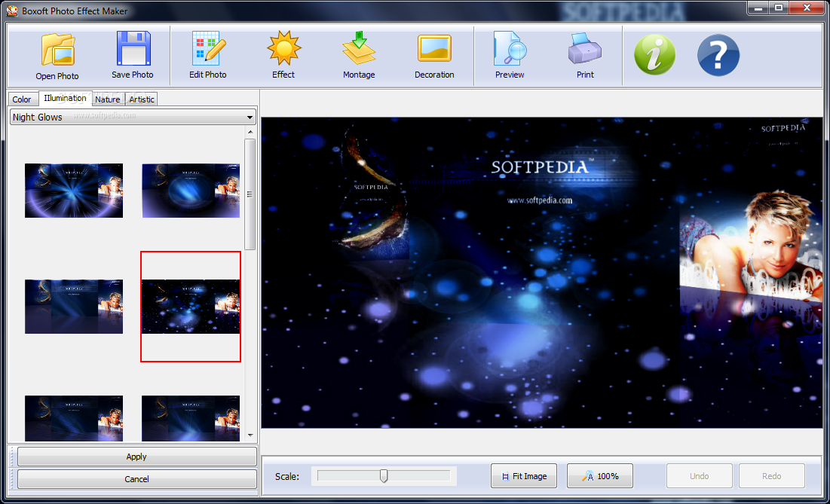Click the Scale slider handle
The width and height of the screenshot is (830, 504).
pos(384,476)
